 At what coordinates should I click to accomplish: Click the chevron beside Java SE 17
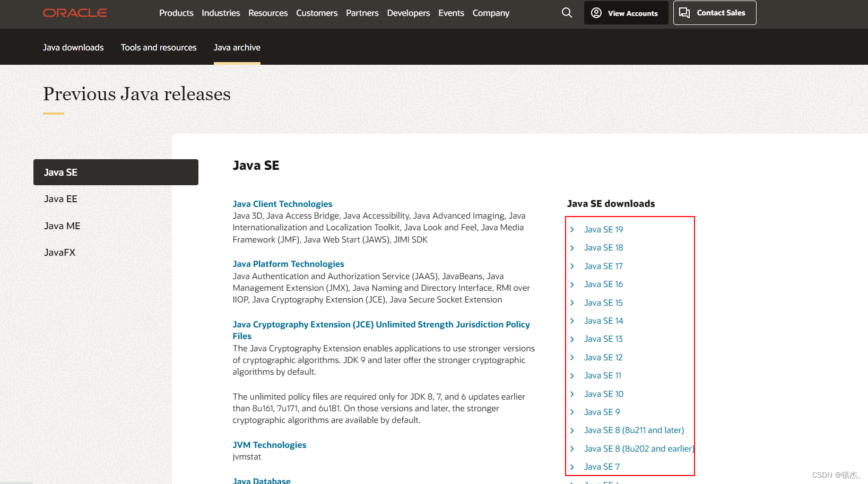[x=572, y=266]
